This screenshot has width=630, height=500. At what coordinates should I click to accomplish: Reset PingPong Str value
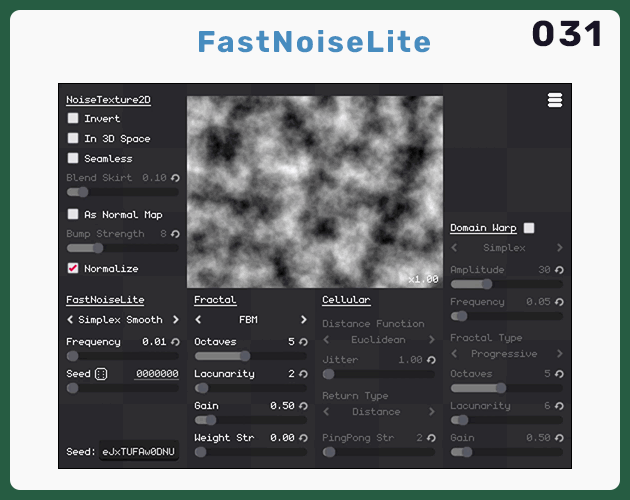431,438
